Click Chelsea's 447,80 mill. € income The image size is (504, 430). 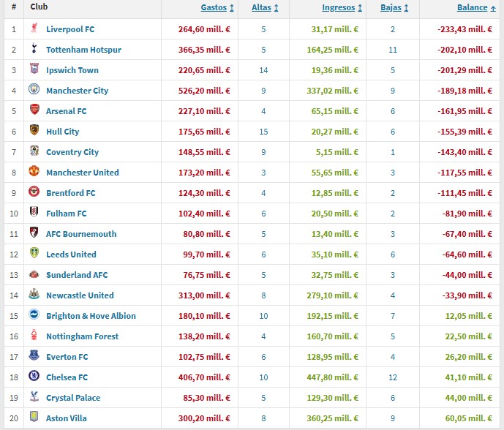[x=332, y=377]
